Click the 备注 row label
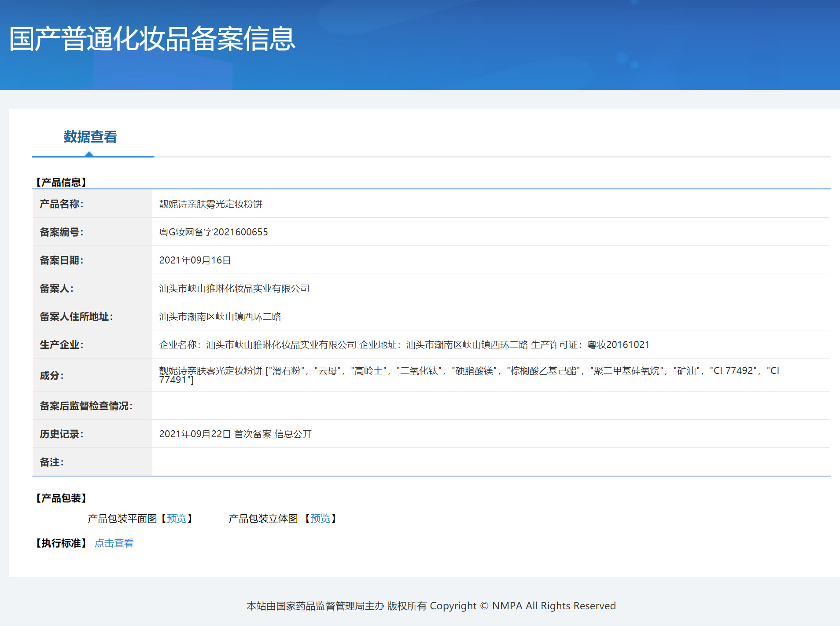 pyautogui.click(x=52, y=462)
